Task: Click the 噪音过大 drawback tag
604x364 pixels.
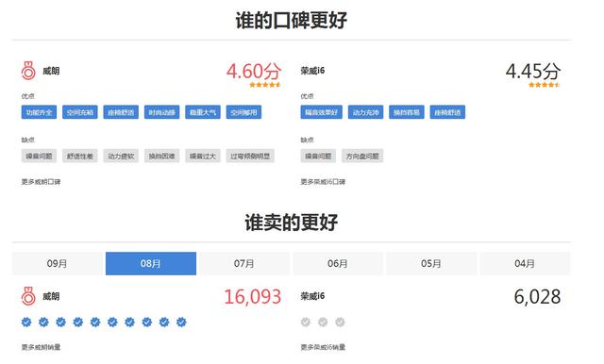Action: (x=203, y=156)
